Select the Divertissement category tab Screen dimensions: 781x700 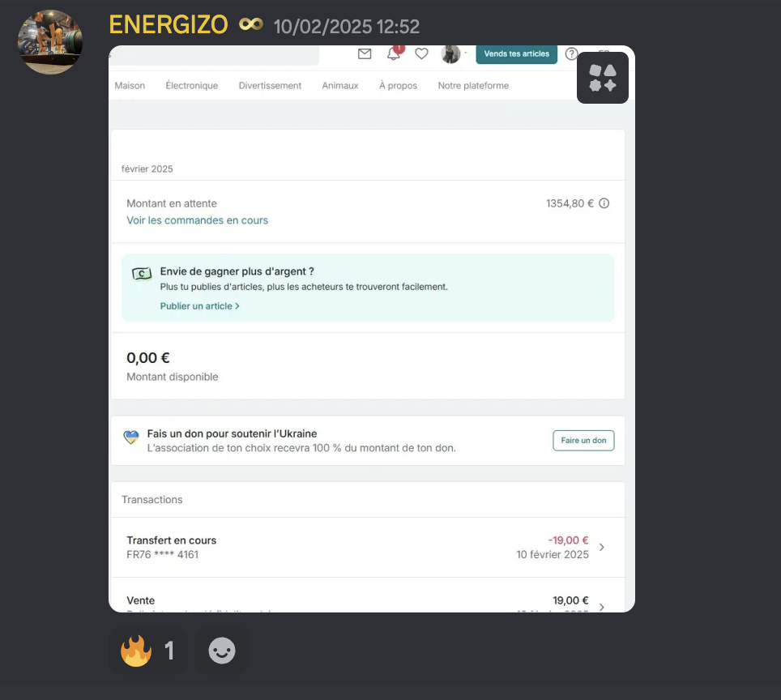pos(270,86)
